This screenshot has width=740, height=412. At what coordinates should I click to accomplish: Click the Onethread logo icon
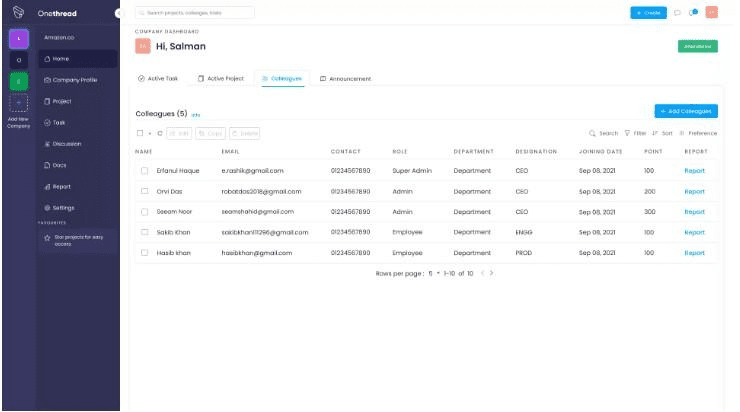(18, 12)
